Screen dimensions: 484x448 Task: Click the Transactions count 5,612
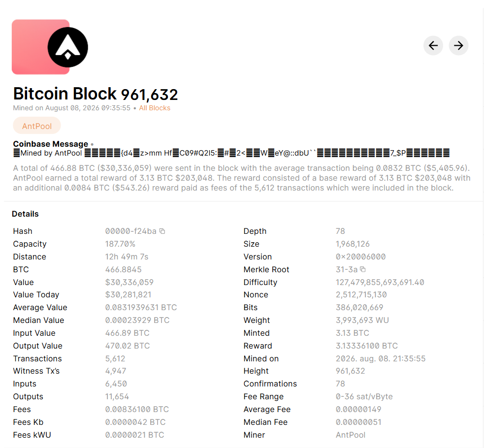(x=115, y=358)
